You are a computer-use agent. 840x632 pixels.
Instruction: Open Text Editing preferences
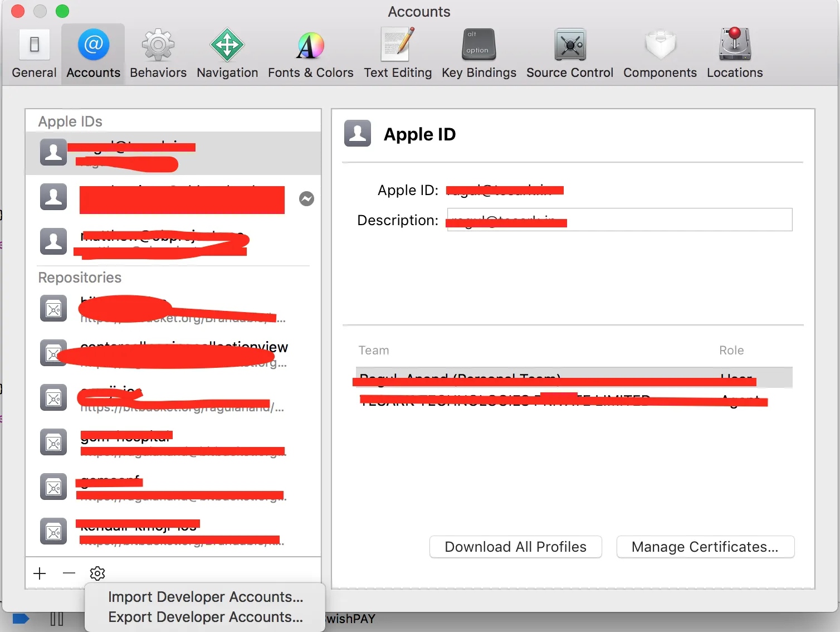[x=398, y=54]
